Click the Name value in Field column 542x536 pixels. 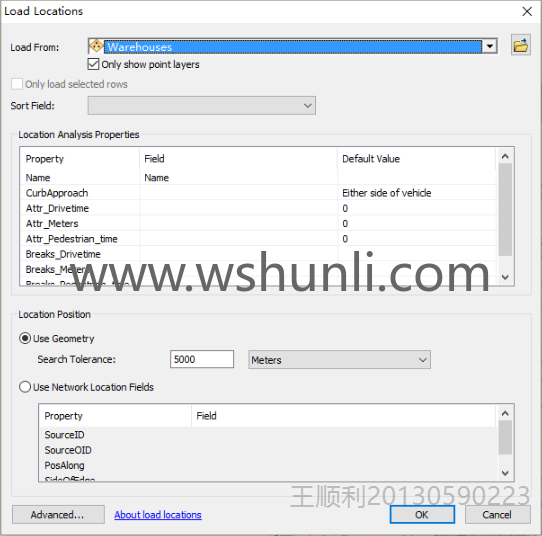[x=157, y=178]
